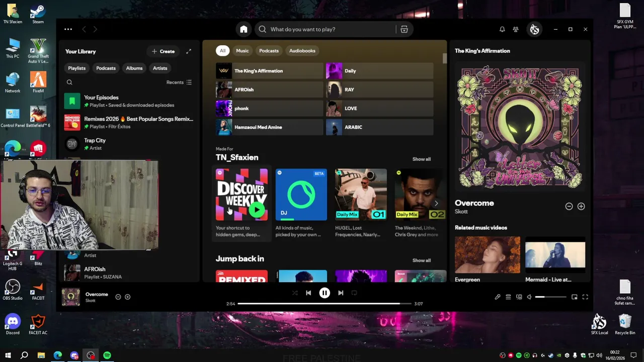The width and height of the screenshot is (644, 362).
Task: Select the All filter tab
Action: [222, 51]
